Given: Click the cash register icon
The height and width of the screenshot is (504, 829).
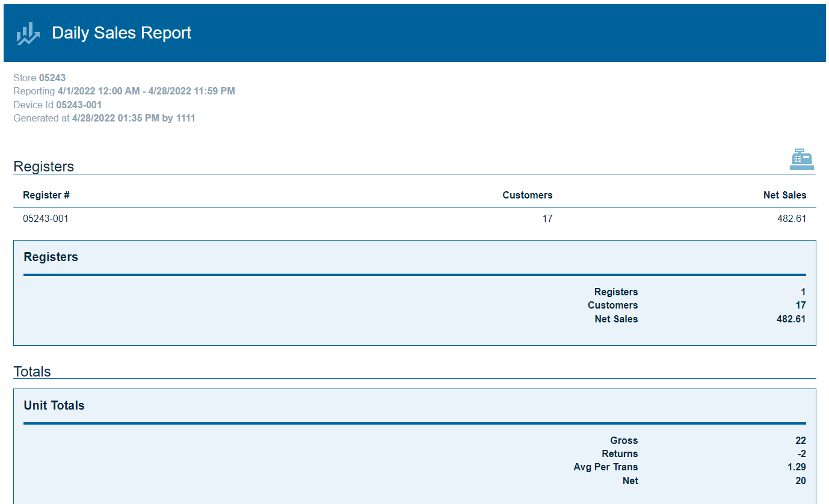Looking at the screenshot, I should click(801, 160).
